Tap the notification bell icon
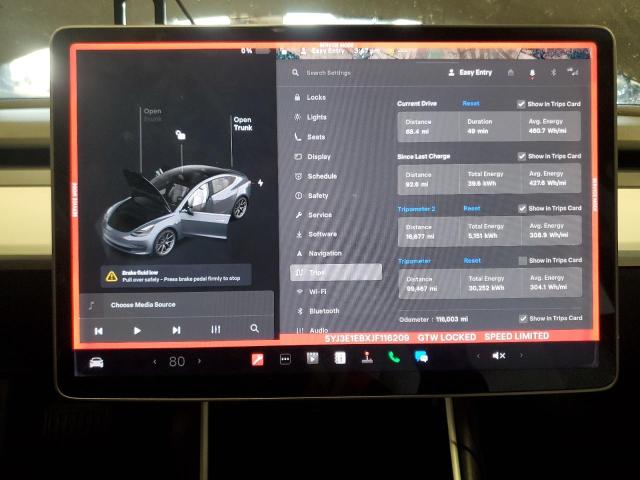This screenshot has width=640, height=480. click(532, 73)
